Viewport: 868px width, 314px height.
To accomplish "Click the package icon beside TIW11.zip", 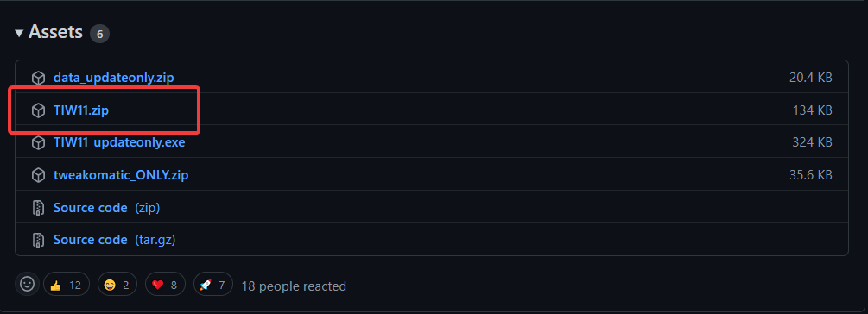I will (x=38, y=110).
